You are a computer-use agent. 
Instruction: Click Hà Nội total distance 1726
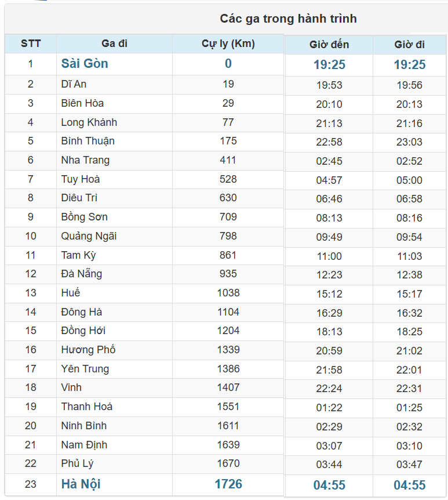pyautogui.click(x=228, y=484)
